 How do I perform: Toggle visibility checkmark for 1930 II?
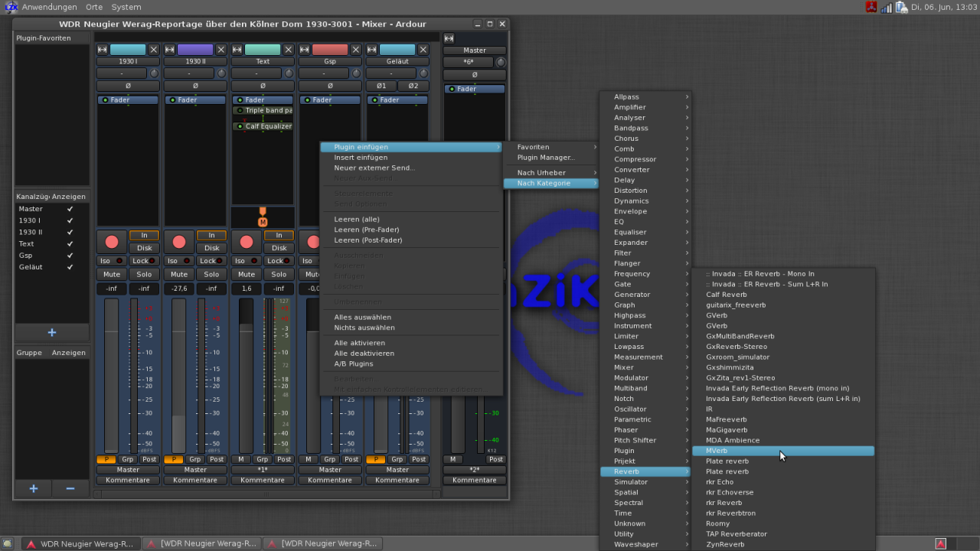point(70,232)
